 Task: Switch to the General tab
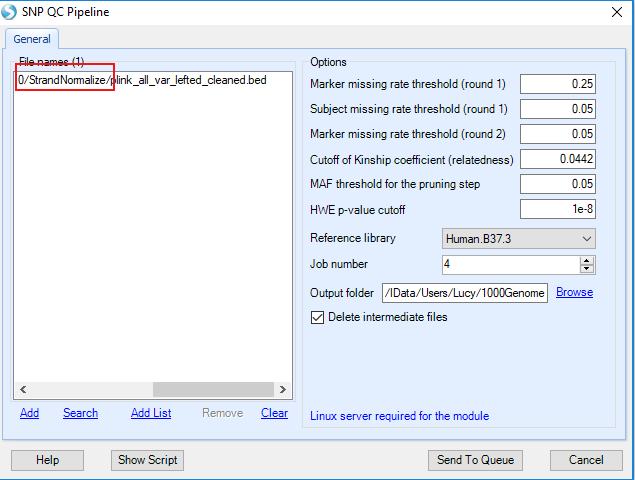pos(32,39)
